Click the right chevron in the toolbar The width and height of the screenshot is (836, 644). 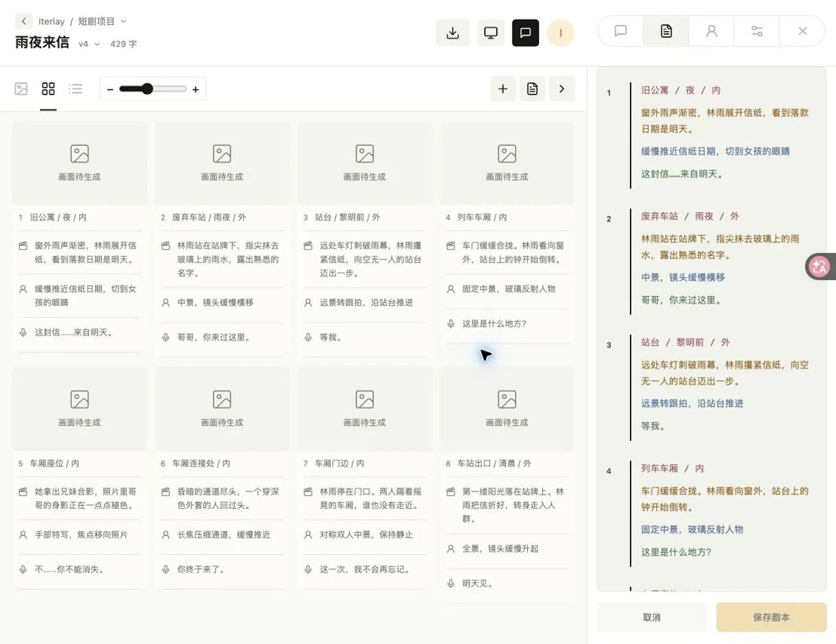click(x=562, y=89)
